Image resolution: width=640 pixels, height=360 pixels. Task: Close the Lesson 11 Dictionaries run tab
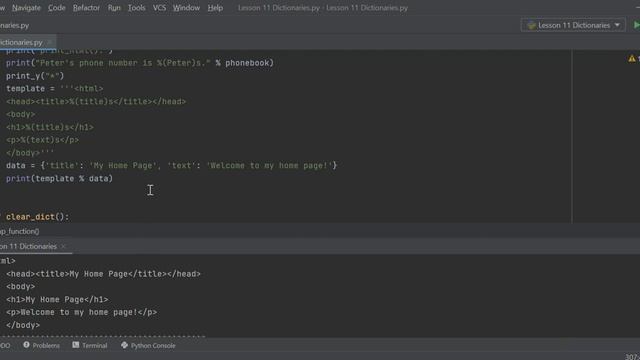click(63, 247)
